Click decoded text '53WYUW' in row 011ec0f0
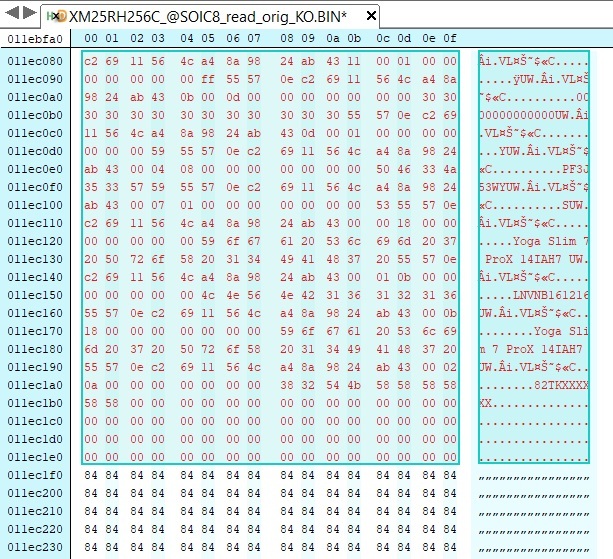The height and width of the screenshot is (559, 613). [x=499, y=187]
